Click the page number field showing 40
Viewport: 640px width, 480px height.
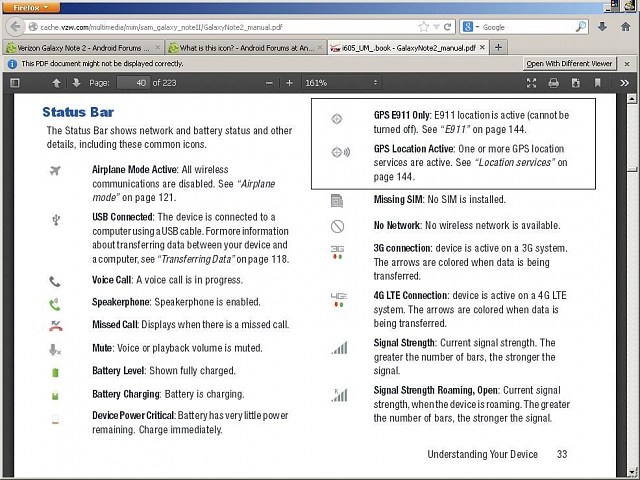(133, 83)
